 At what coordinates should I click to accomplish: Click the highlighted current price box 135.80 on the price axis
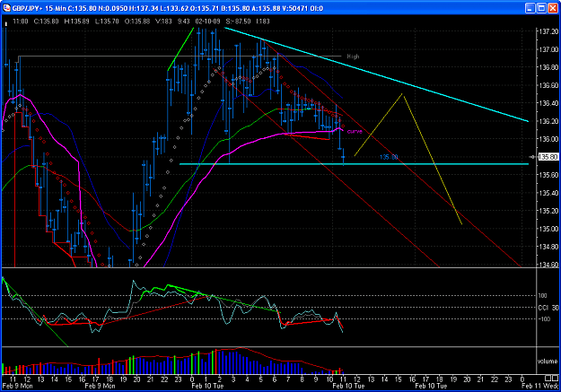click(548, 157)
